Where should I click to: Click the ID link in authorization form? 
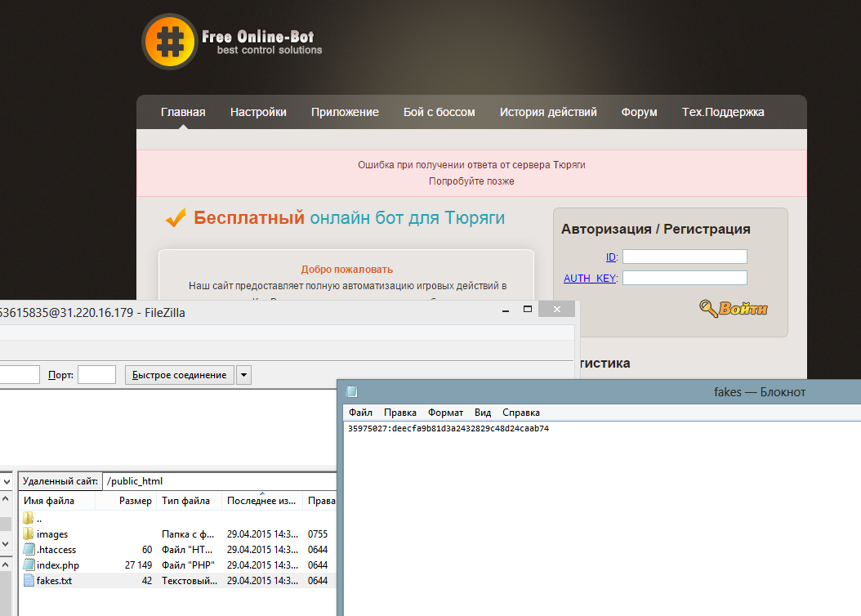click(x=611, y=257)
